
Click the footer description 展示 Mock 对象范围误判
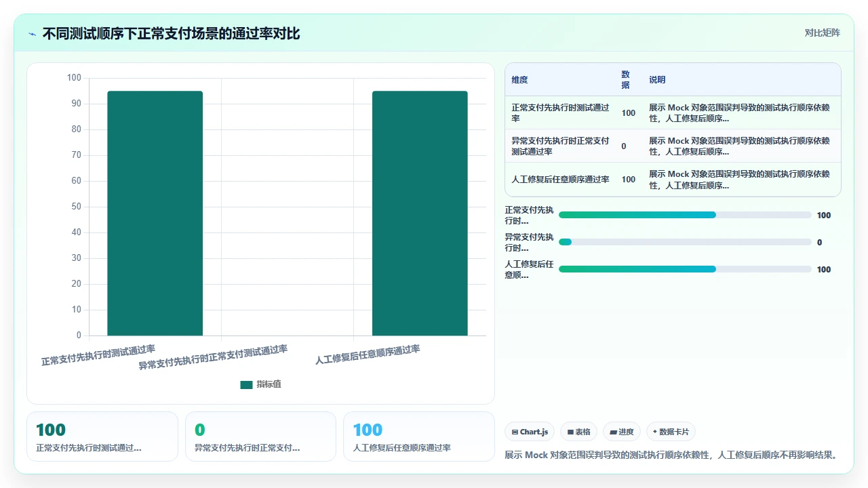672,455
